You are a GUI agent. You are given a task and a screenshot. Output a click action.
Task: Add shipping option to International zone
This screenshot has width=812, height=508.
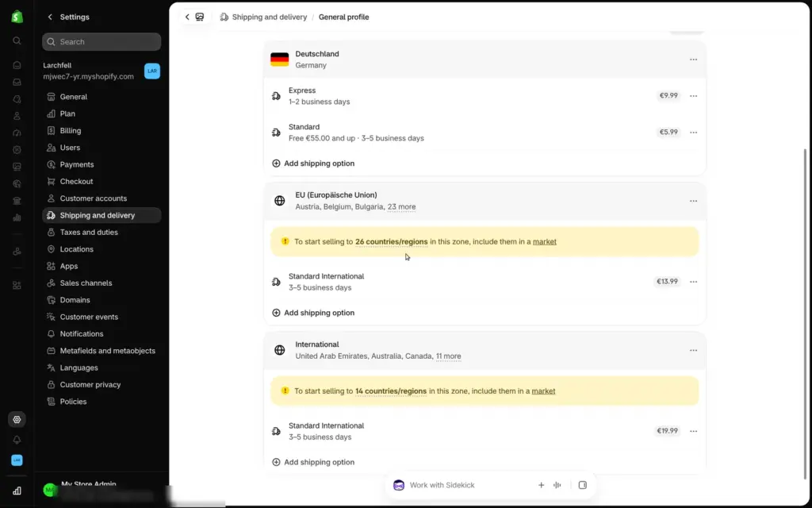[313, 462]
